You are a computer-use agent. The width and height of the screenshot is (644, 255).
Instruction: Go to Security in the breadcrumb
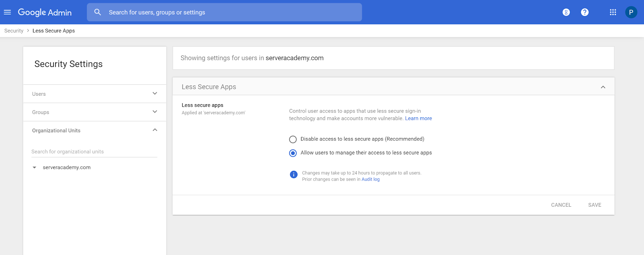click(x=14, y=31)
